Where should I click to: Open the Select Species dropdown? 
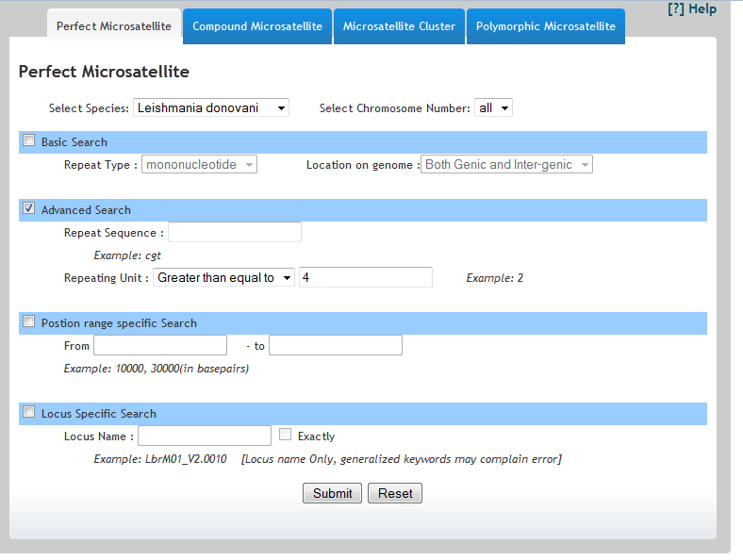(x=211, y=108)
